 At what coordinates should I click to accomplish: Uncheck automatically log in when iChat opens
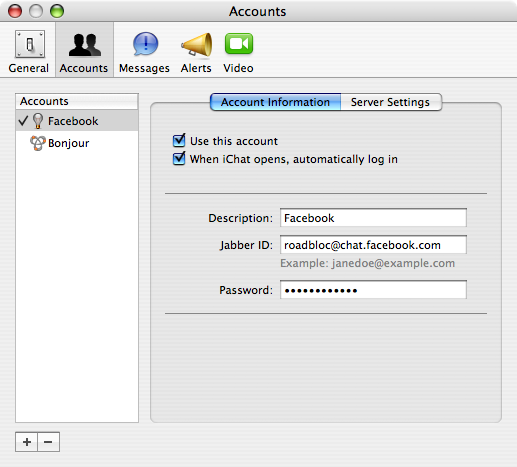[x=179, y=158]
